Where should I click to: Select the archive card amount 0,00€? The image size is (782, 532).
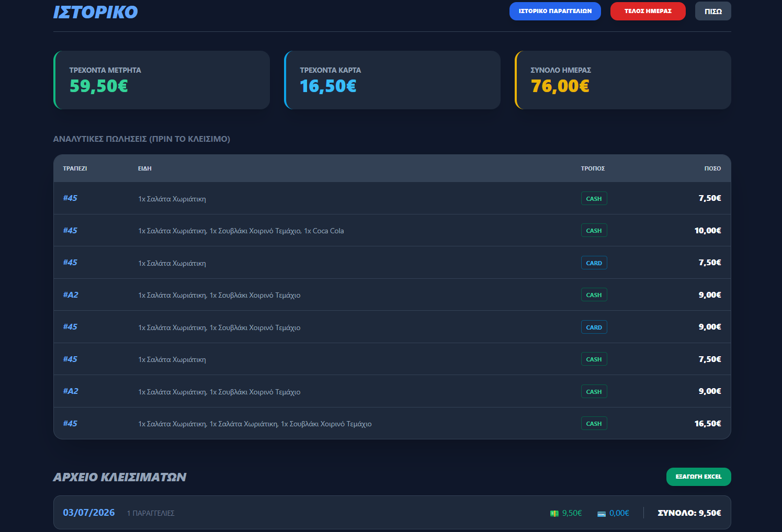click(x=619, y=513)
